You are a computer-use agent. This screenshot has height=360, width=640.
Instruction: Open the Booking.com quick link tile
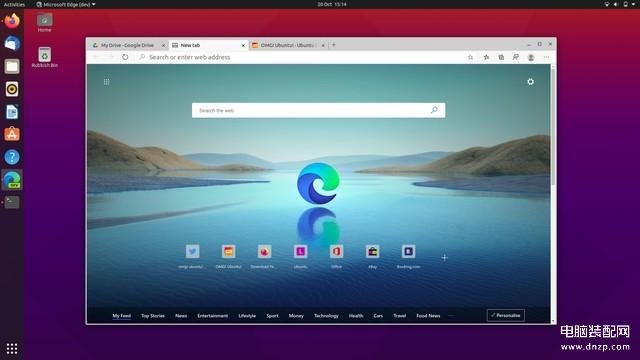pos(408,251)
